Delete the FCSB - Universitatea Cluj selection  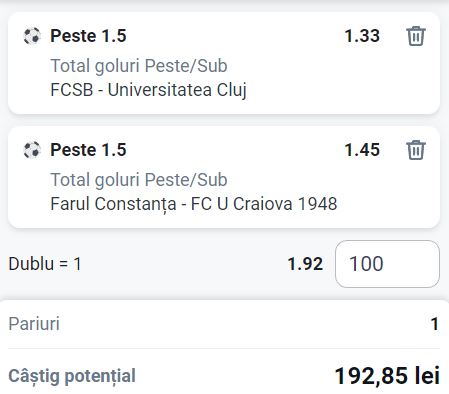pos(416,36)
